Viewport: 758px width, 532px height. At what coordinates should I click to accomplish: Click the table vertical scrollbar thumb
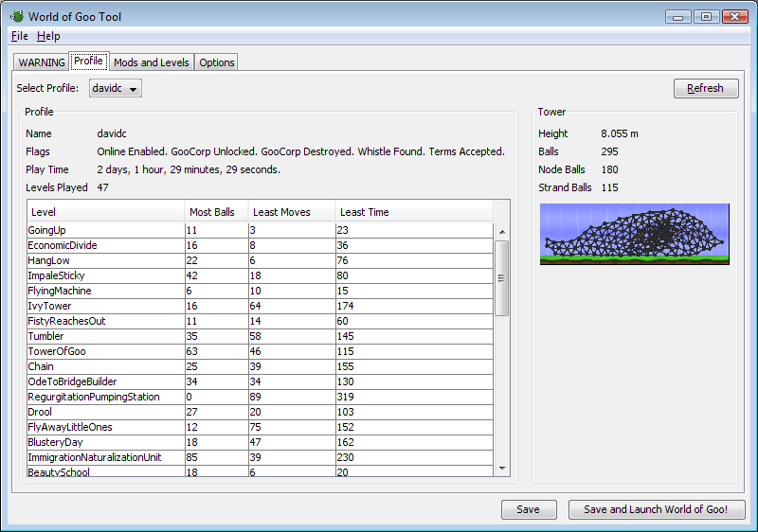point(502,278)
